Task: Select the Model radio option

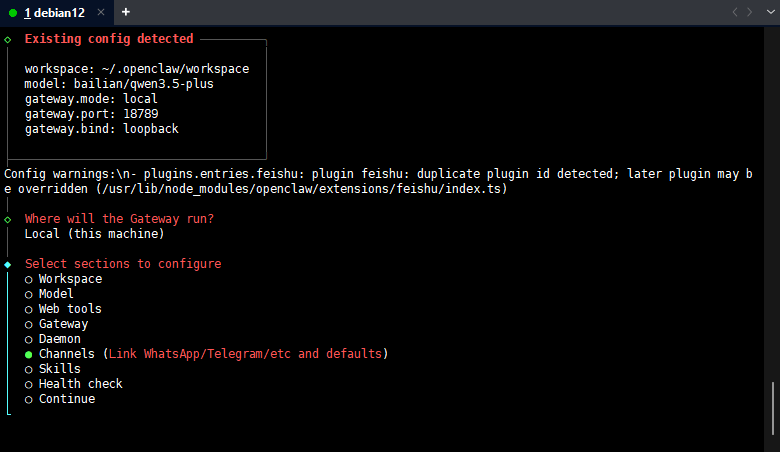Action: (29, 294)
